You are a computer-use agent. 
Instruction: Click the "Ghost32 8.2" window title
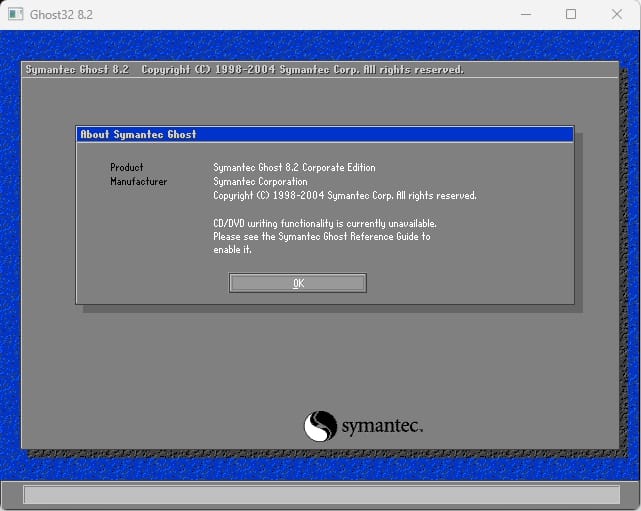click(x=61, y=15)
